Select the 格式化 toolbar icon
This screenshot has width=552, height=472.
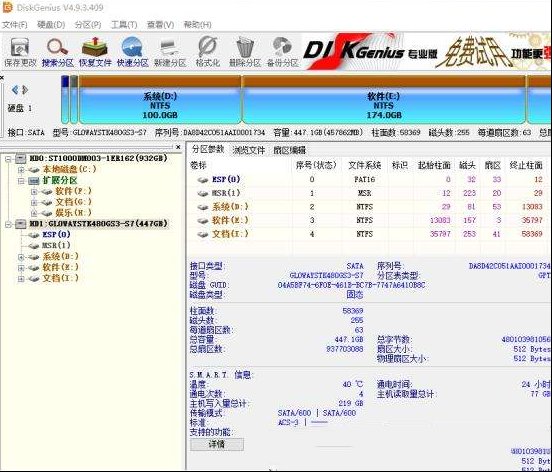(208, 52)
